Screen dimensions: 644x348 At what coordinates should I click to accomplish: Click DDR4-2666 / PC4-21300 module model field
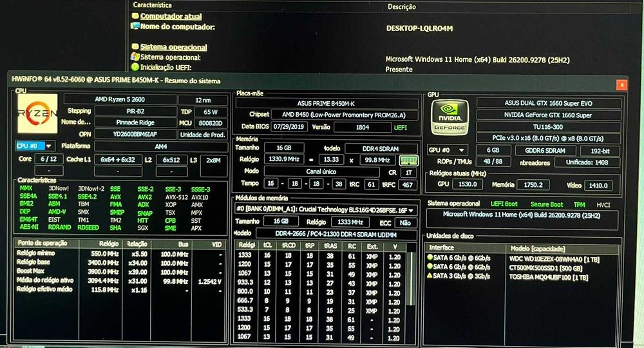(336, 234)
